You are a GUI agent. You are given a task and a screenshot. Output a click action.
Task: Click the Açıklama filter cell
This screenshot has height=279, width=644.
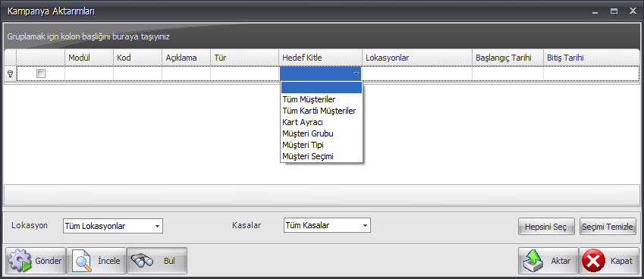[x=187, y=74]
